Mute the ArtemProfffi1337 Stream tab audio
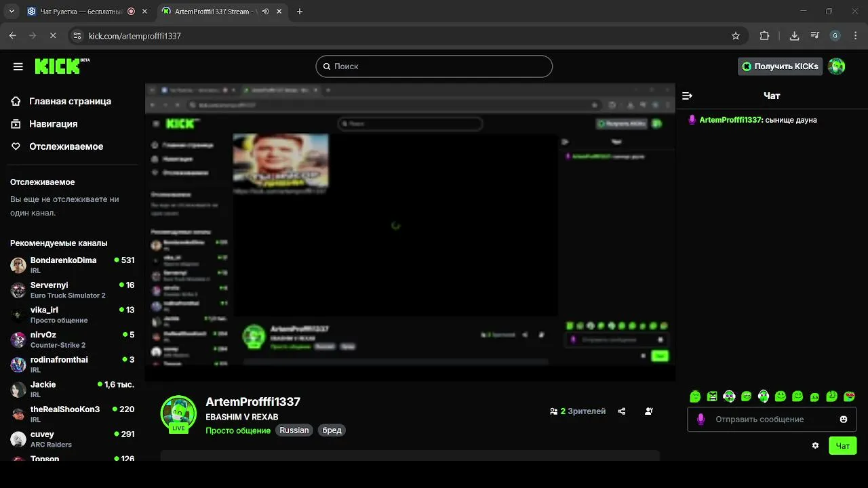Viewport: 868px width, 488px height. [264, 12]
